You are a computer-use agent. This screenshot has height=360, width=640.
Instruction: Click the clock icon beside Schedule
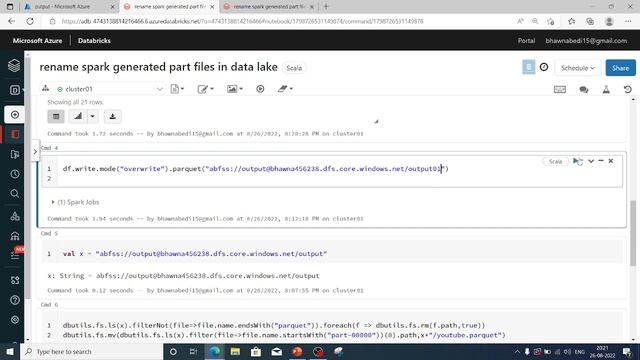point(544,67)
